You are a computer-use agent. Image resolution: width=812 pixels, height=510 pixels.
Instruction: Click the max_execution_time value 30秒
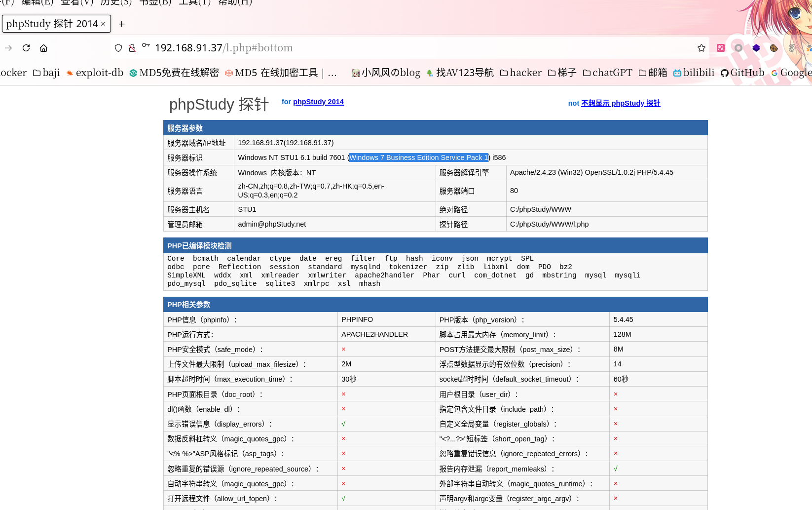(x=349, y=379)
